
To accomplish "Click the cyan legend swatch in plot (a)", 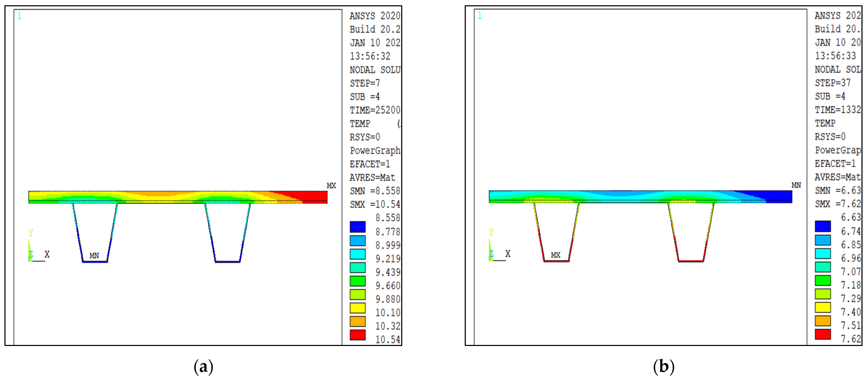I will pos(357,254).
